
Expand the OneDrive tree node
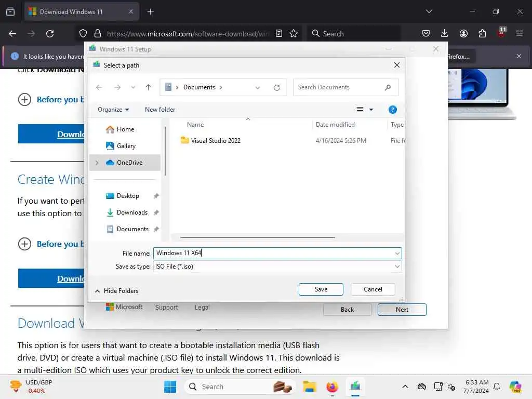coord(97,163)
